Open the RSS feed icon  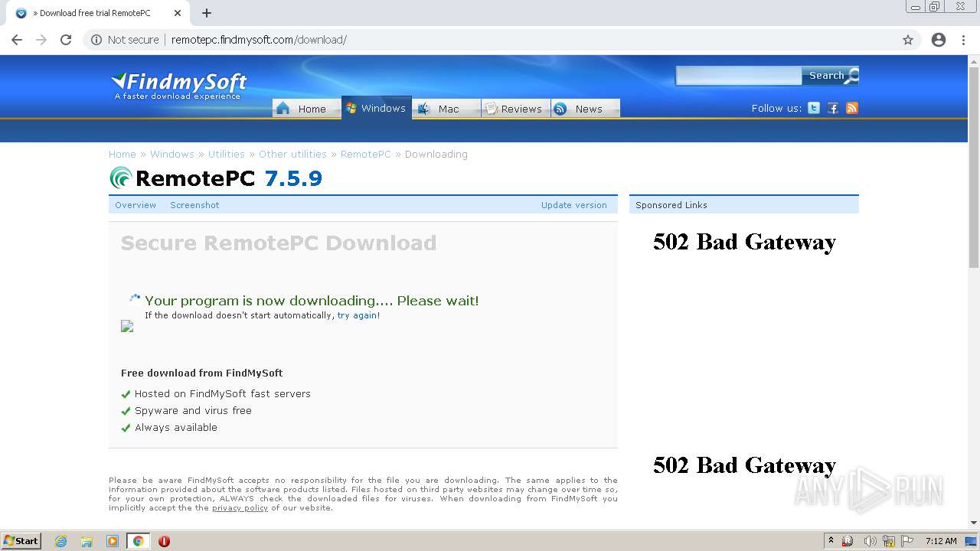pyautogui.click(x=852, y=108)
